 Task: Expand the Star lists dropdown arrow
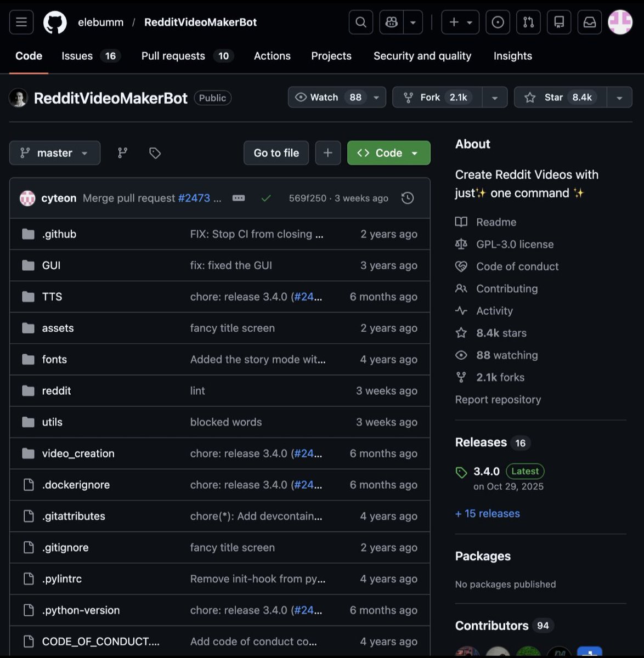coord(619,98)
